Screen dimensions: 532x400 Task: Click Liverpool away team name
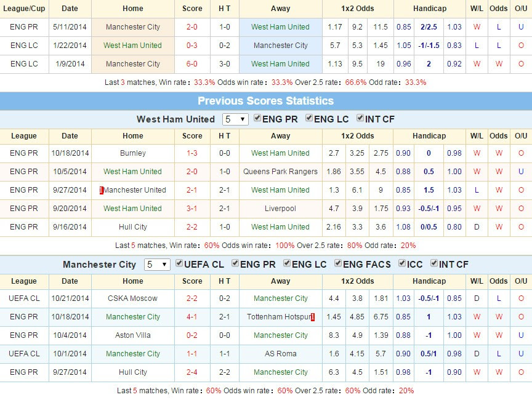[x=280, y=209]
